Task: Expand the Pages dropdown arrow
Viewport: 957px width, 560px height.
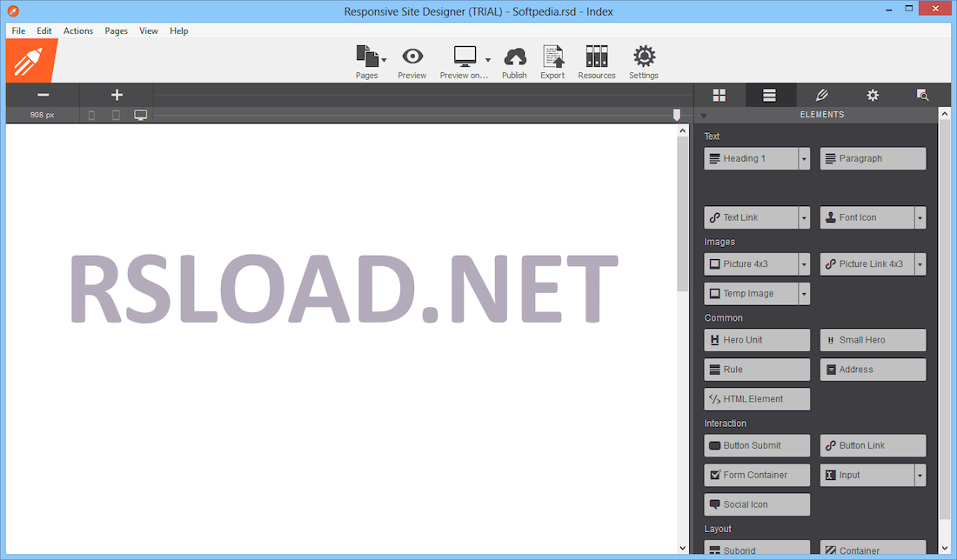Action: tap(384, 60)
